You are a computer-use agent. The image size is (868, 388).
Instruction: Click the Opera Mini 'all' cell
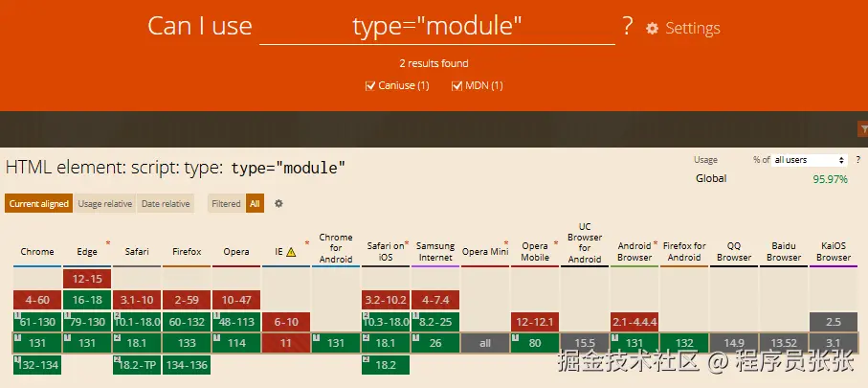tap(485, 343)
